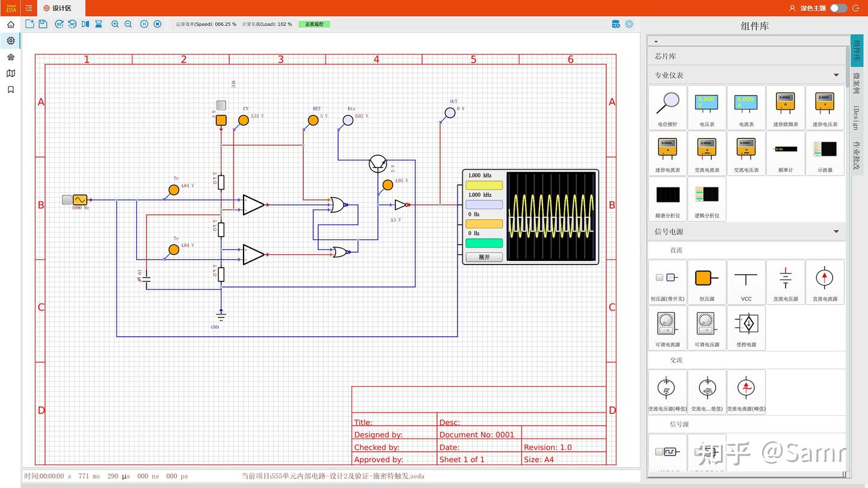This screenshot has width=868, height=488.
Task: Select the 电位探针 probe component
Action: [667, 106]
